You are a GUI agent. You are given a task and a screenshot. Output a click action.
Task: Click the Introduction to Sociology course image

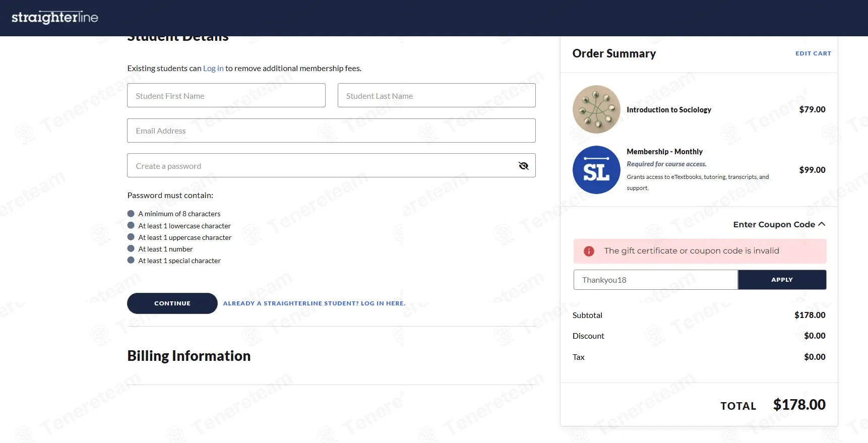click(596, 109)
